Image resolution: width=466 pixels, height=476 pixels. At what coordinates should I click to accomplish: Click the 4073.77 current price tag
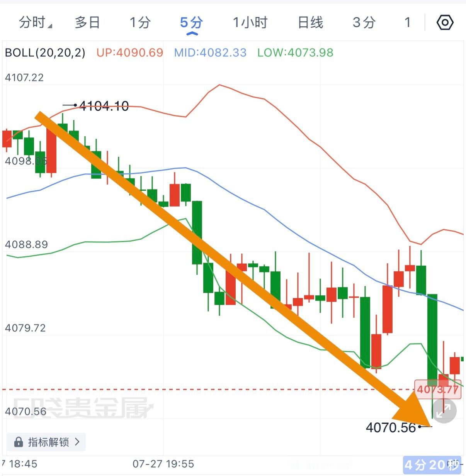point(438,389)
